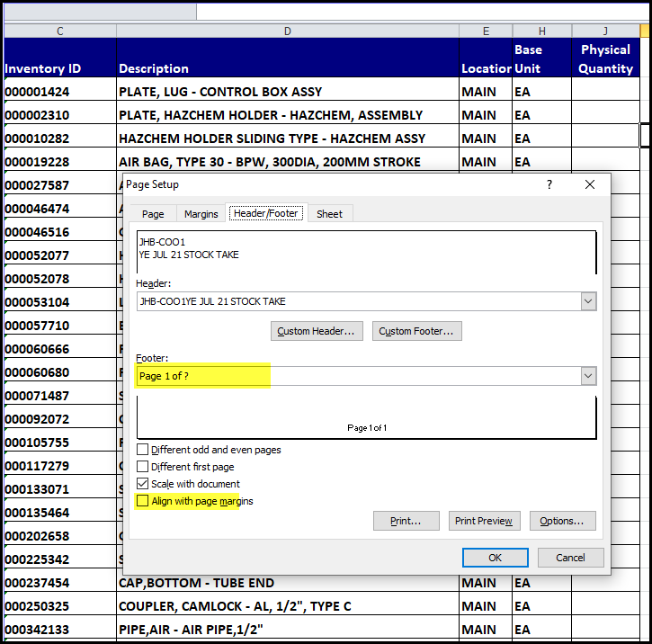Click the Options button
The image size is (652, 644).
click(562, 521)
